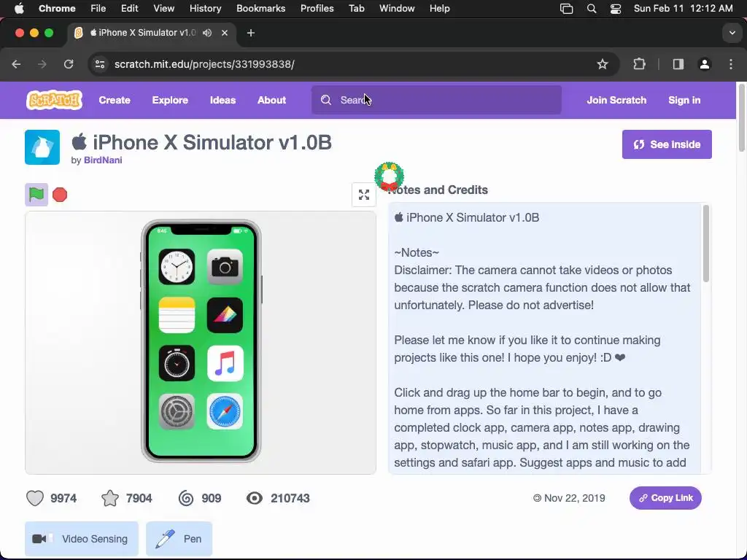The width and height of the screenshot is (747, 560).
Task: Mute the tab via speaker icon
Action: pos(206,33)
